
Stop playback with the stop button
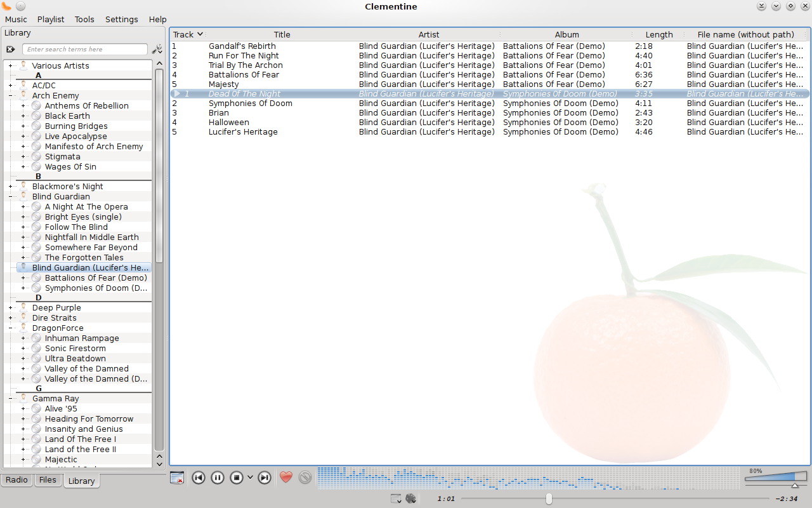(x=237, y=478)
